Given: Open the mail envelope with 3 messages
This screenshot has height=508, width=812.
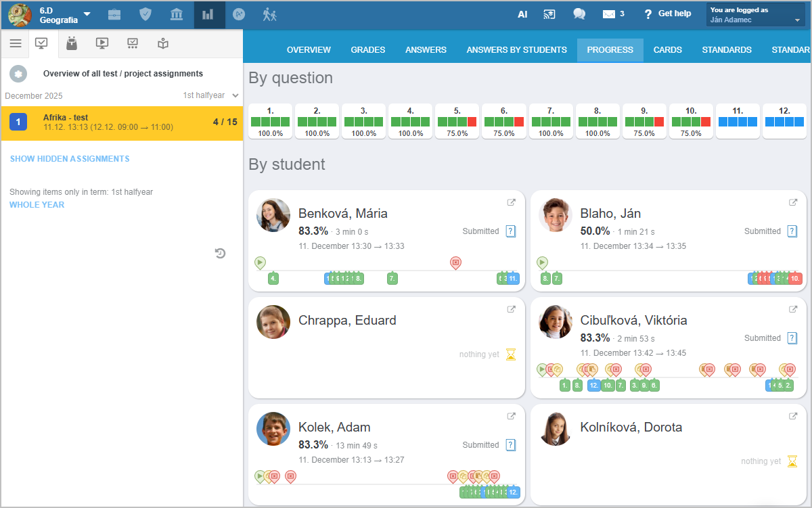Looking at the screenshot, I should coord(613,14).
